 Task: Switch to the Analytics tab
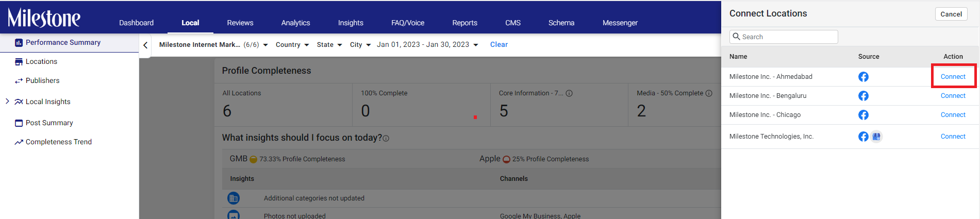coord(295,23)
